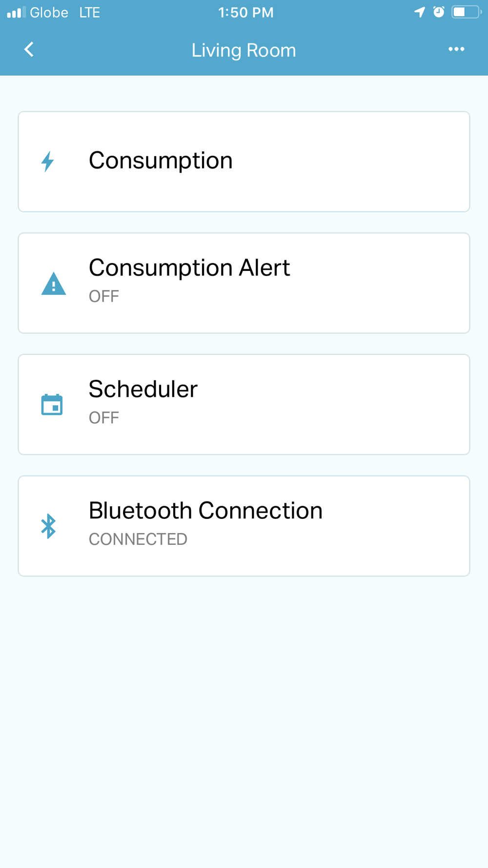This screenshot has height=868, width=488.
Task: Open the three-dot more options menu
Action: point(456,49)
